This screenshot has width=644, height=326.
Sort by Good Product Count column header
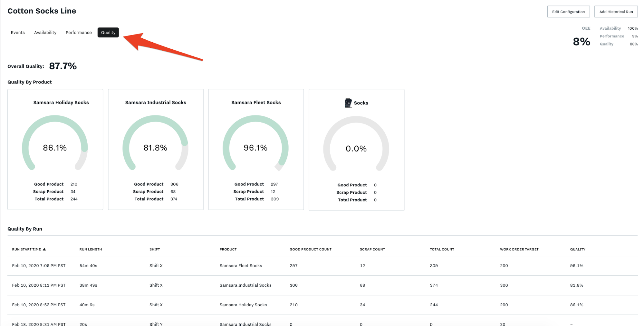click(x=311, y=249)
